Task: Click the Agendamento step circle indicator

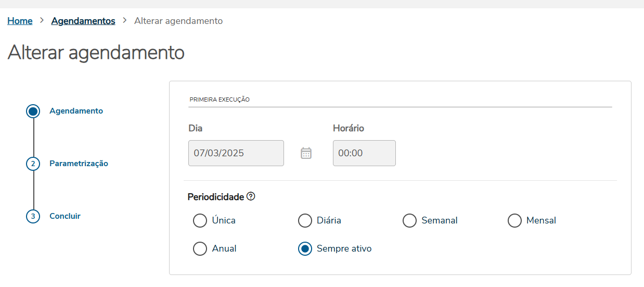Action: click(x=33, y=111)
